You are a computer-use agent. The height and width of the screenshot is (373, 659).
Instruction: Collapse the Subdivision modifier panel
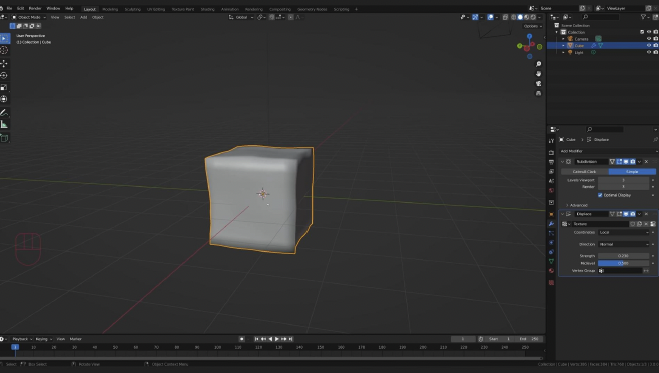pos(562,162)
